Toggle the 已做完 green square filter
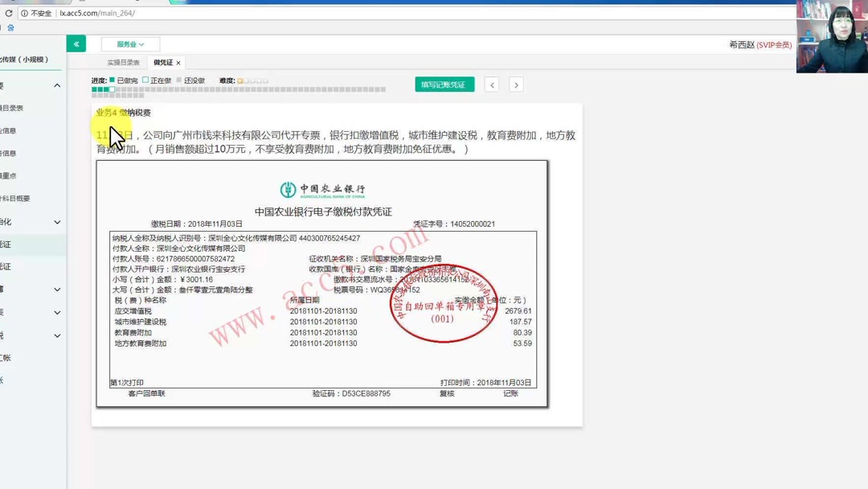This screenshot has width=868, height=489. coord(112,80)
